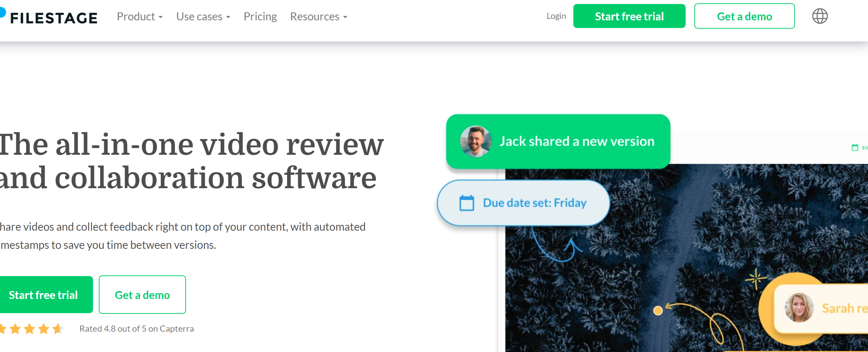Click Start free trial in the header
The height and width of the screenshot is (352, 868).
pos(629,16)
